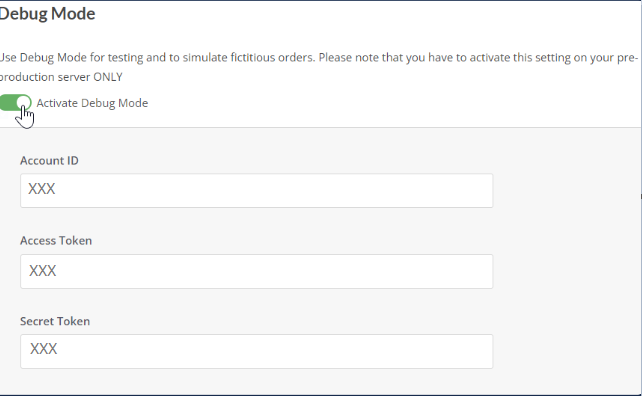Screen dimensions: 642x396
Task: Focus the Secret Token input field
Action: 257,351
